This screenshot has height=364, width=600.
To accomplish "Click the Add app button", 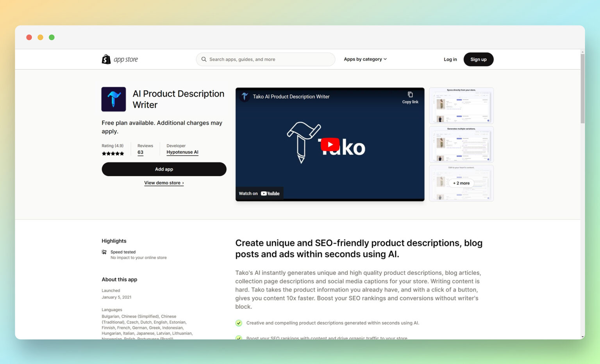I will (164, 169).
